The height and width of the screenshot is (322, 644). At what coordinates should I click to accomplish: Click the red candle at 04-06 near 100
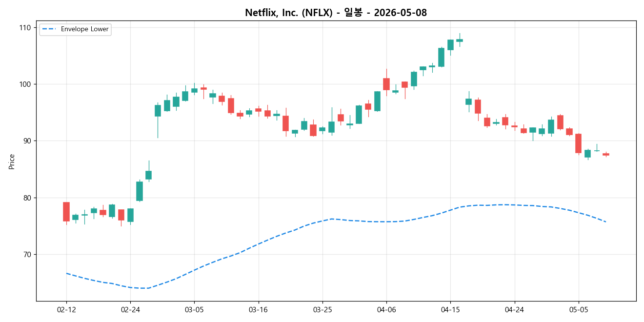pyautogui.click(x=386, y=84)
